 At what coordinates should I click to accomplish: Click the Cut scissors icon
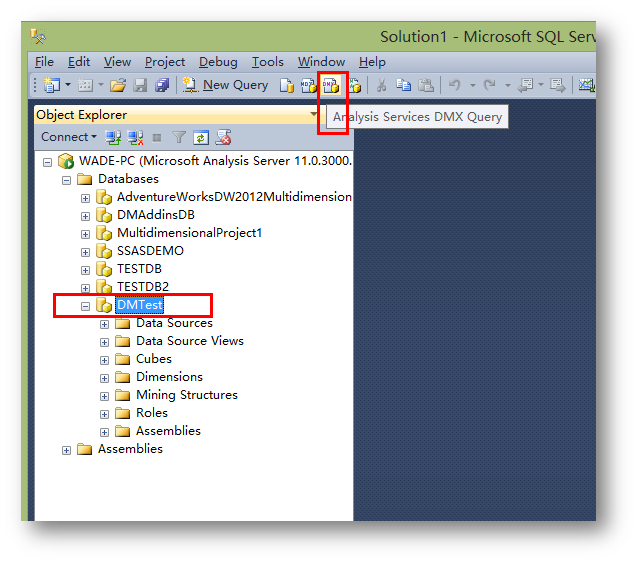tap(381, 85)
